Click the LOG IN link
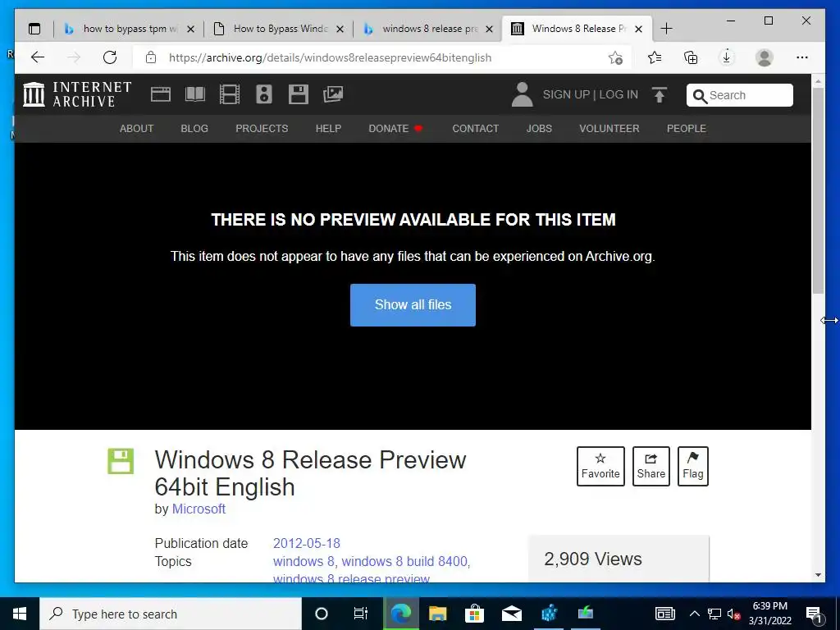The height and width of the screenshot is (630, 840). [619, 95]
